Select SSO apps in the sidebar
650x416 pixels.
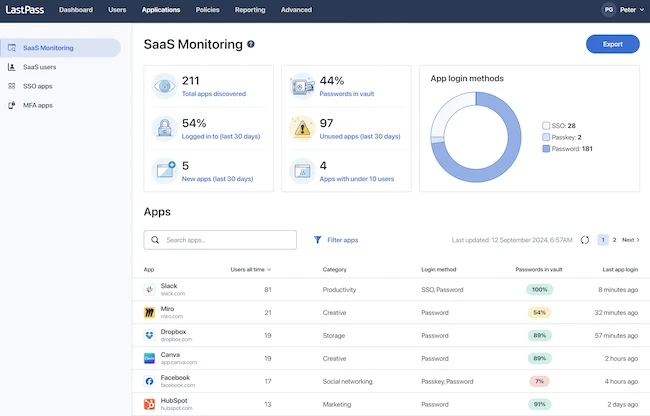click(x=38, y=86)
